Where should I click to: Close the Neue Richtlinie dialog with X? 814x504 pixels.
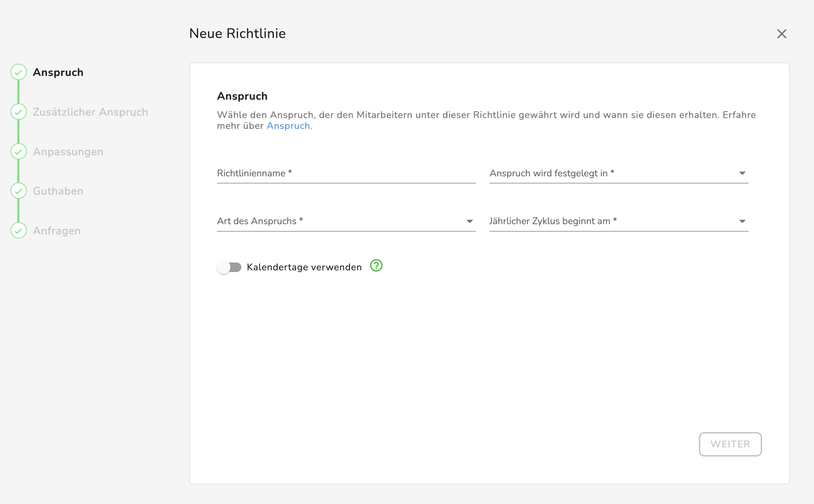coord(781,34)
